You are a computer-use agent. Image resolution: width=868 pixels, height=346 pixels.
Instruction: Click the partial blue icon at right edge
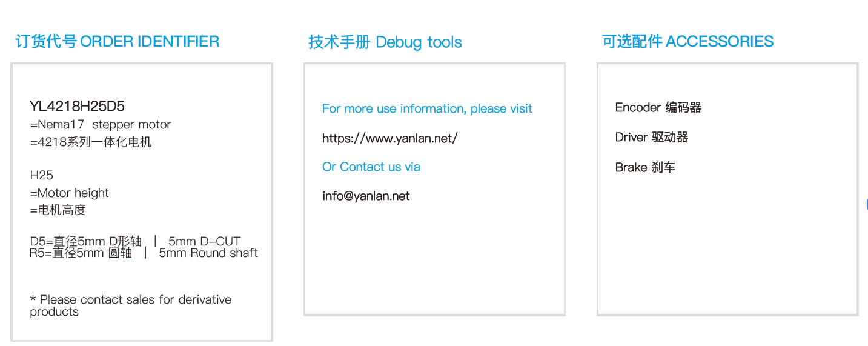tap(866, 205)
